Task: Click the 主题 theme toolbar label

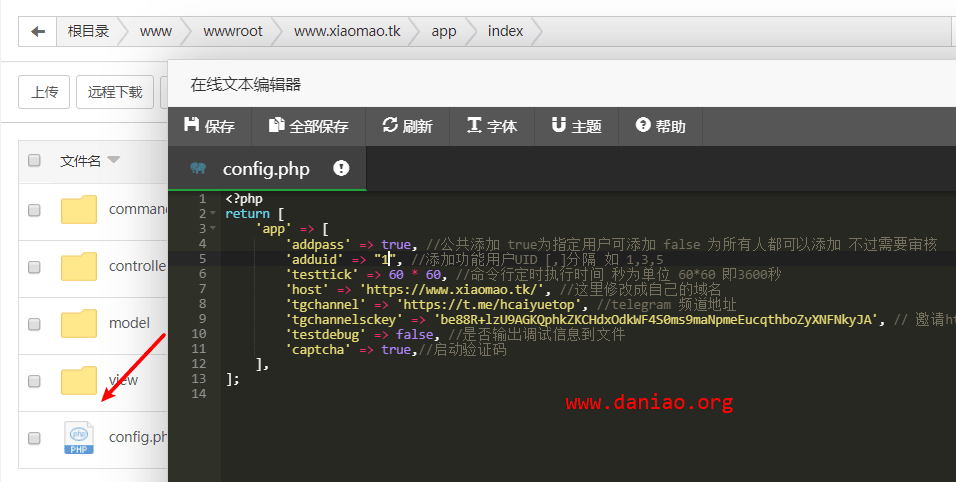Action: point(587,126)
